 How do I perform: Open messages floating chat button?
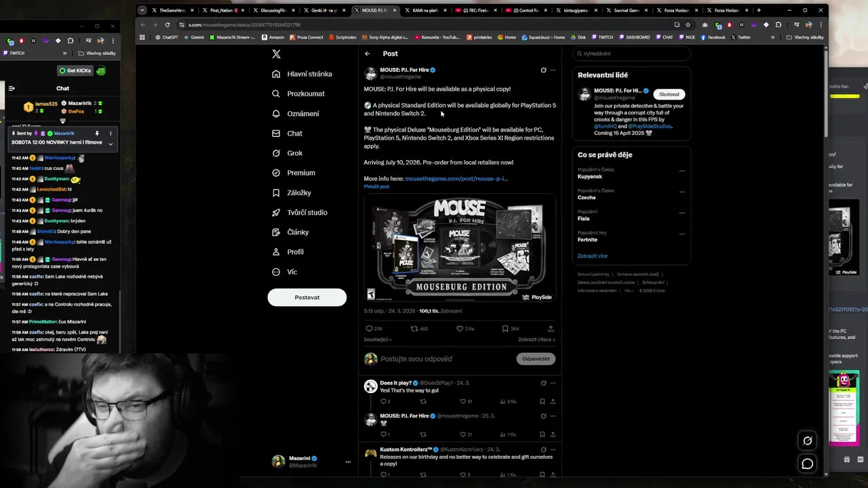[807, 464]
